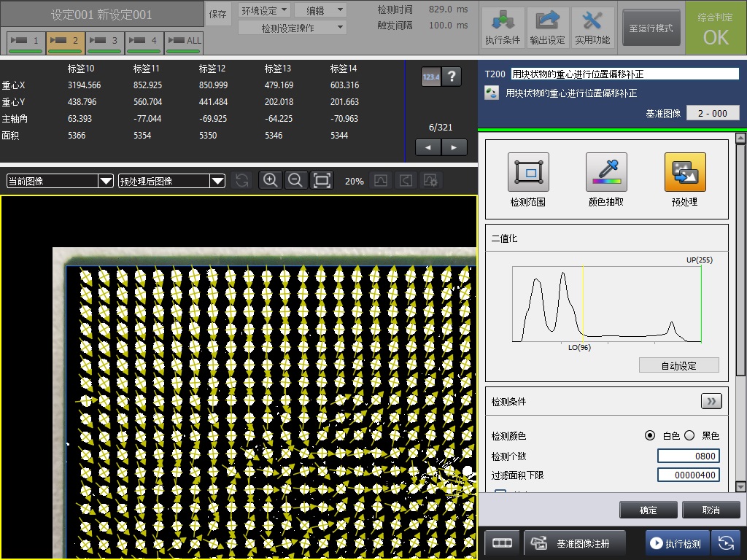
Task: Zoom in on the image view
Action: [270, 181]
